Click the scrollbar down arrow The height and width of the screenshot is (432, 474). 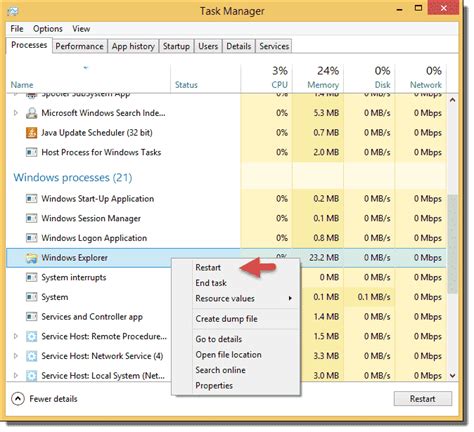click(452, 376)
